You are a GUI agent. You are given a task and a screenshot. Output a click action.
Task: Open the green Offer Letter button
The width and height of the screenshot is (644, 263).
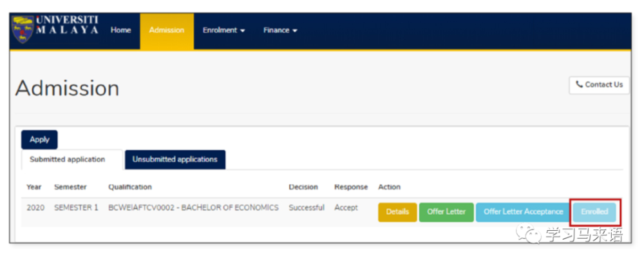pos(446,212)
